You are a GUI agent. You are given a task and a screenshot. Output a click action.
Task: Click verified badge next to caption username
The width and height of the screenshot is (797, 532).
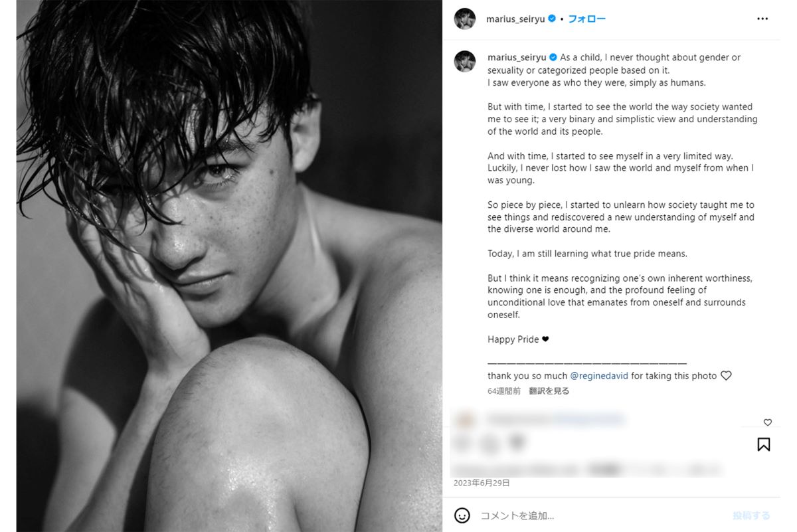(553, 58)
